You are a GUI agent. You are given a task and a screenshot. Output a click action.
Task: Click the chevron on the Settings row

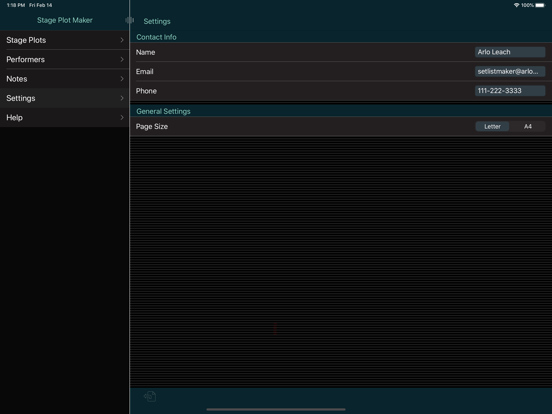click(x=122, y=98)
